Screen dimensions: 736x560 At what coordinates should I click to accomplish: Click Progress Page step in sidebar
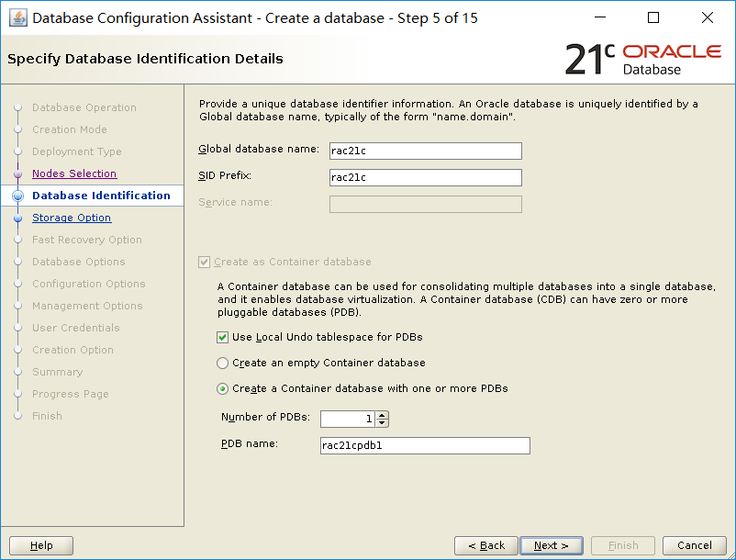click(71, 394)
